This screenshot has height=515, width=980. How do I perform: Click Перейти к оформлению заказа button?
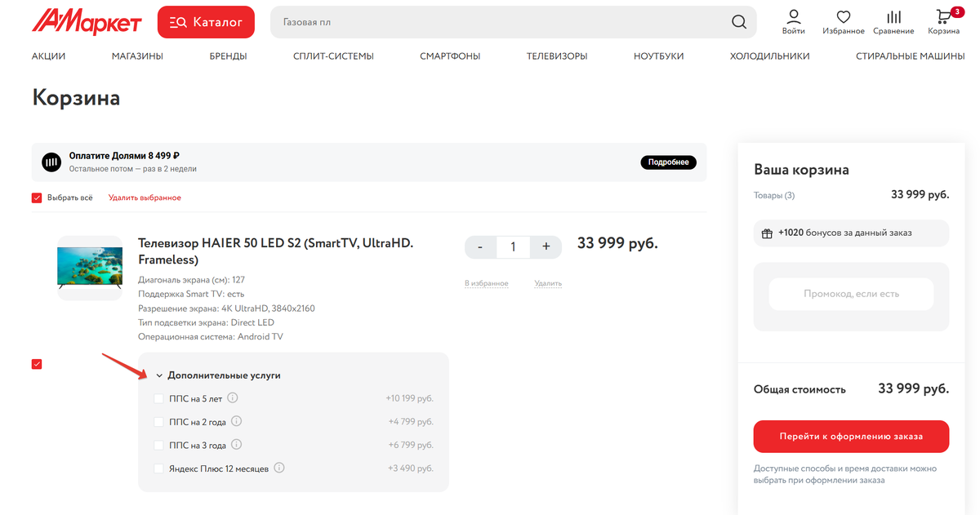tap(851, 437)
